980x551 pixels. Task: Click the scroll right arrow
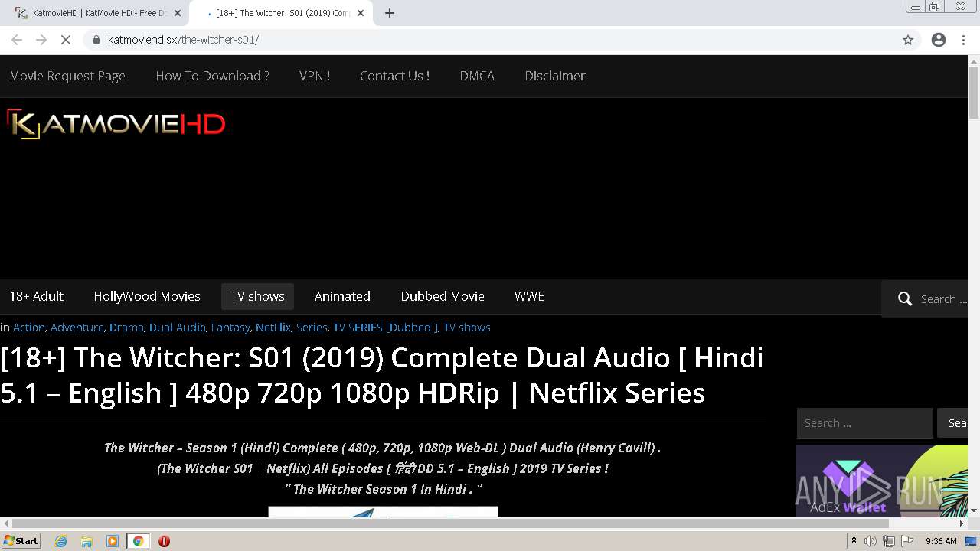pos(962,523)
